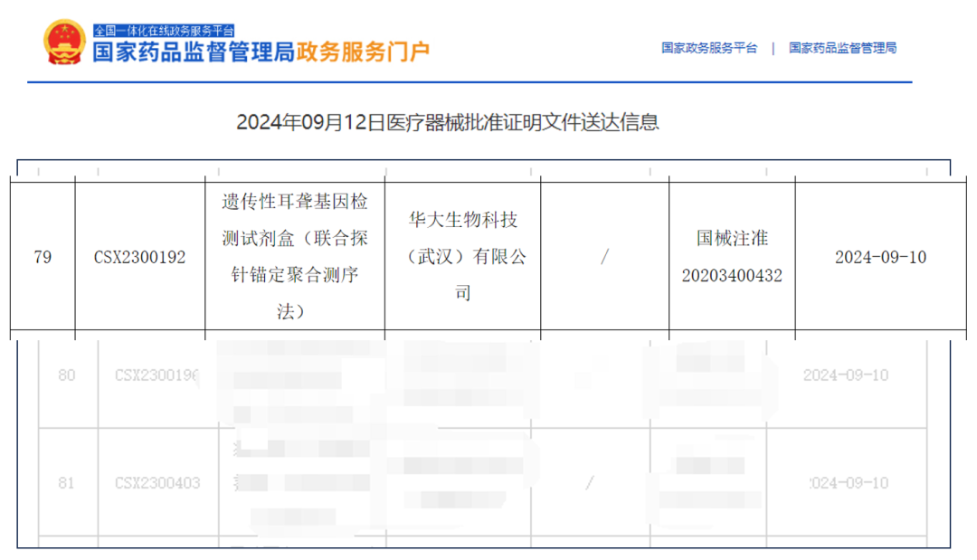
Task: Select the row number 81 cell
Action: point(67,483)
